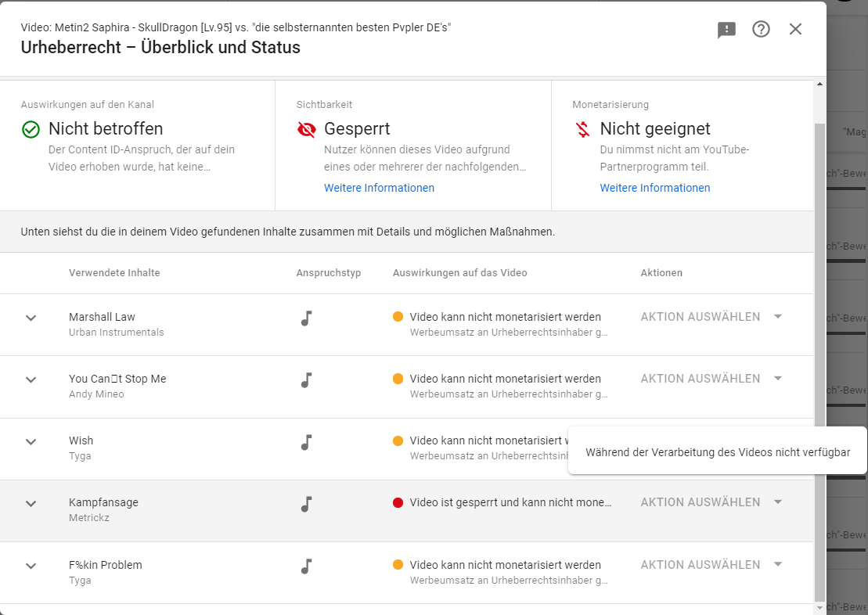Click orange status dot in Marshall Law row
Image resolution: width=868 pixels, height=615 pixels.
(x=398, y=317)
